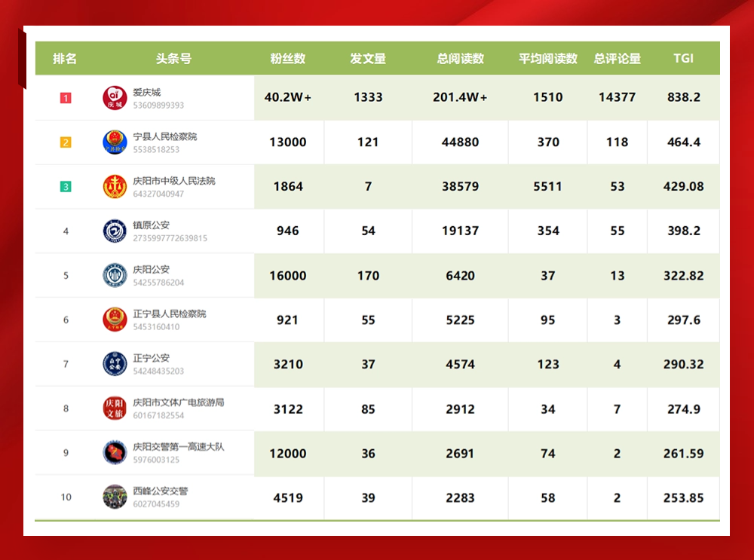Click the 宁县人民检察院 avatar icon
This screenshot has height=560, width=754.
tap(115, 142)
